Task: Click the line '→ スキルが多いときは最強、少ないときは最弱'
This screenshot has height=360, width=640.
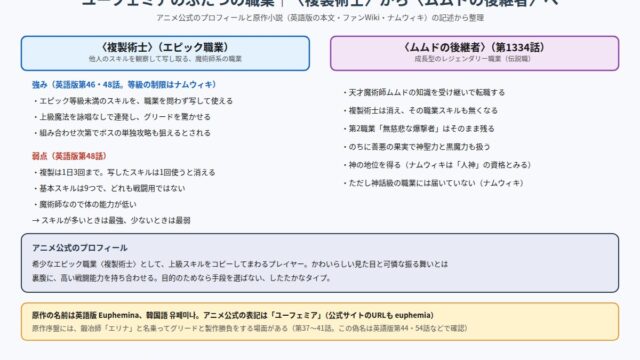Action: [111, 220]
